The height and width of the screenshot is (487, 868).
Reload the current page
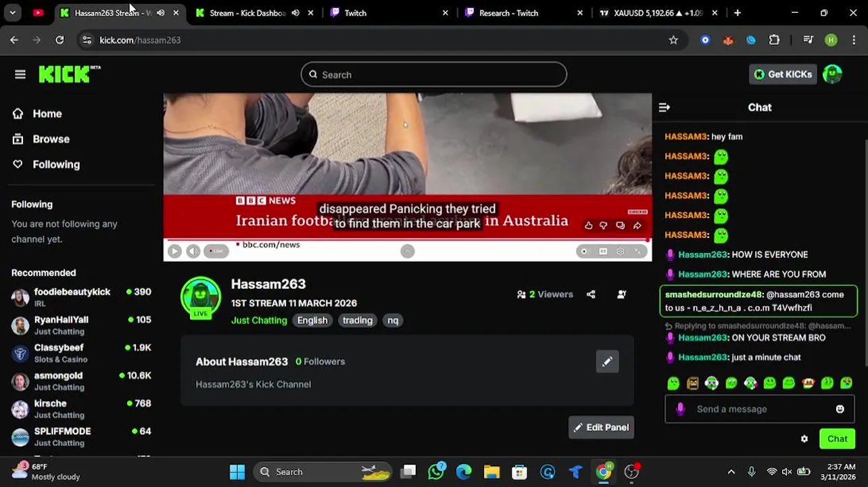59,40
